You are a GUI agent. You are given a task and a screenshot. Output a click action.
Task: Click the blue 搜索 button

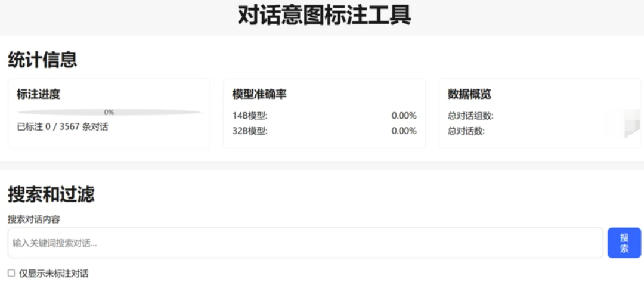tap(624, 243)
